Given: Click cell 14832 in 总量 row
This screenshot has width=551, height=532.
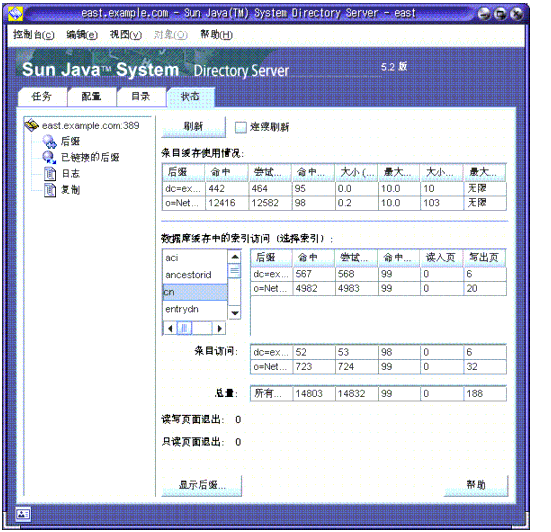Looking at the screenshot, I should [357, 394].
